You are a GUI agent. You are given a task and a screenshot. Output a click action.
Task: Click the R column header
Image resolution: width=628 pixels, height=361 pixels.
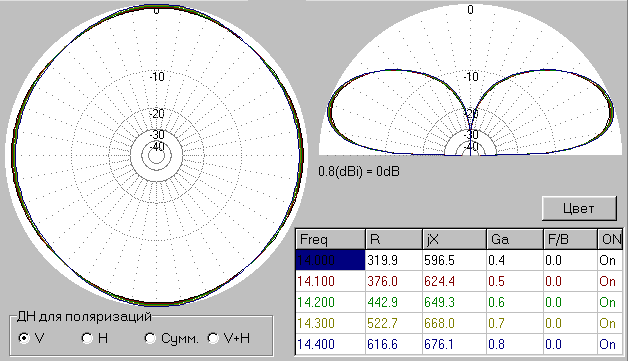[x=394, y=239]
